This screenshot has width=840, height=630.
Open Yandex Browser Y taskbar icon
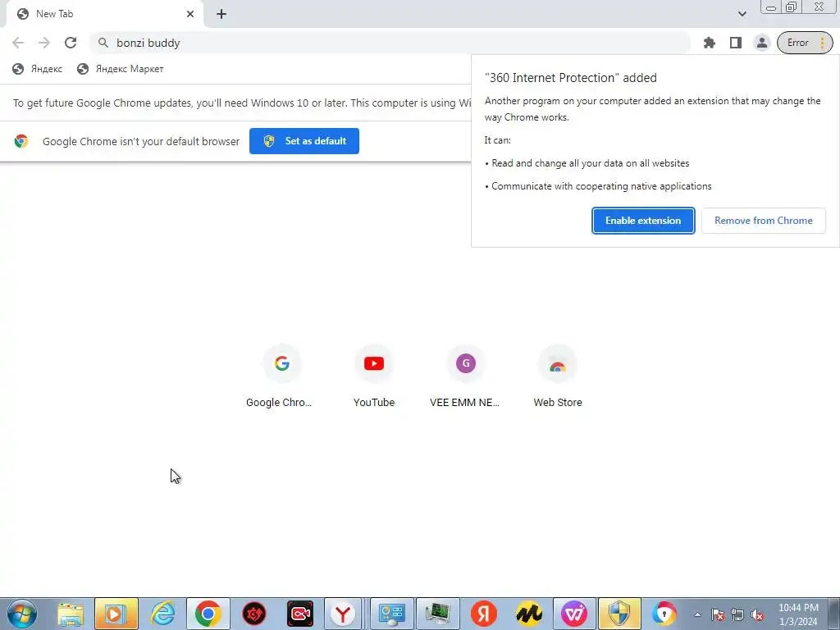[x=343, y=614]
